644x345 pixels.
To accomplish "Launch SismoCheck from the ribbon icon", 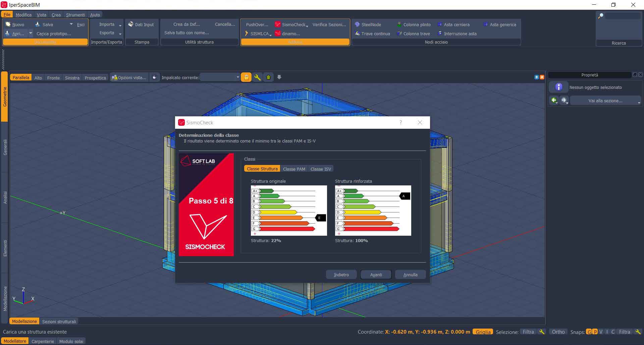I will pos(278,24).
